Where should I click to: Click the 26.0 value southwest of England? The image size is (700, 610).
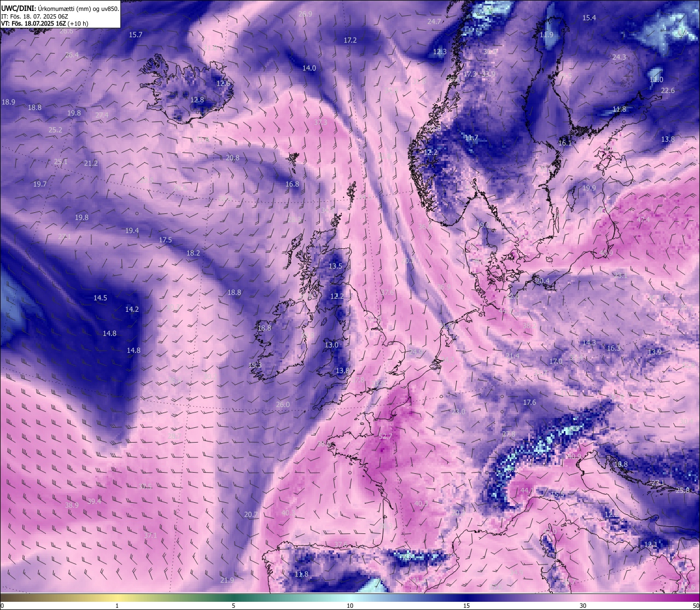coord(283,405)
